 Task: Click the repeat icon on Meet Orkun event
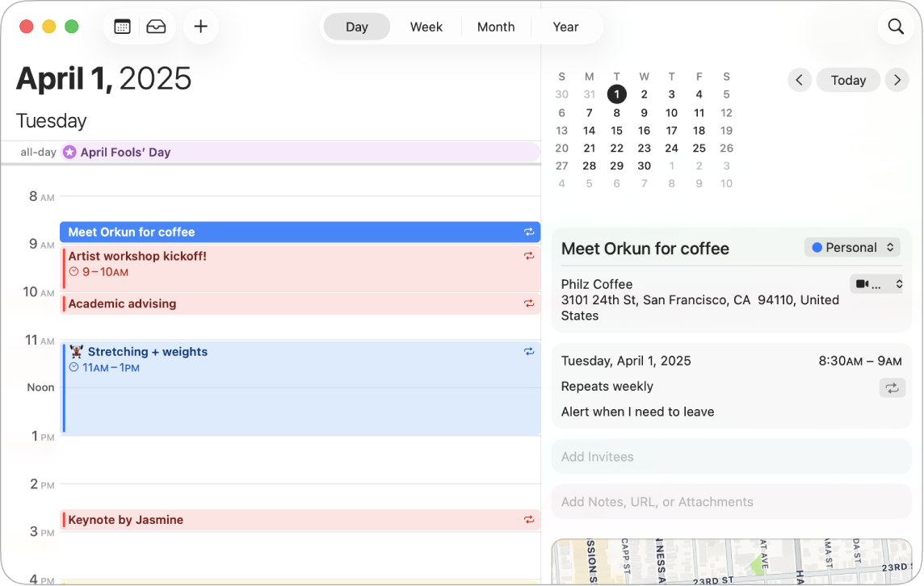coord(529,232)
